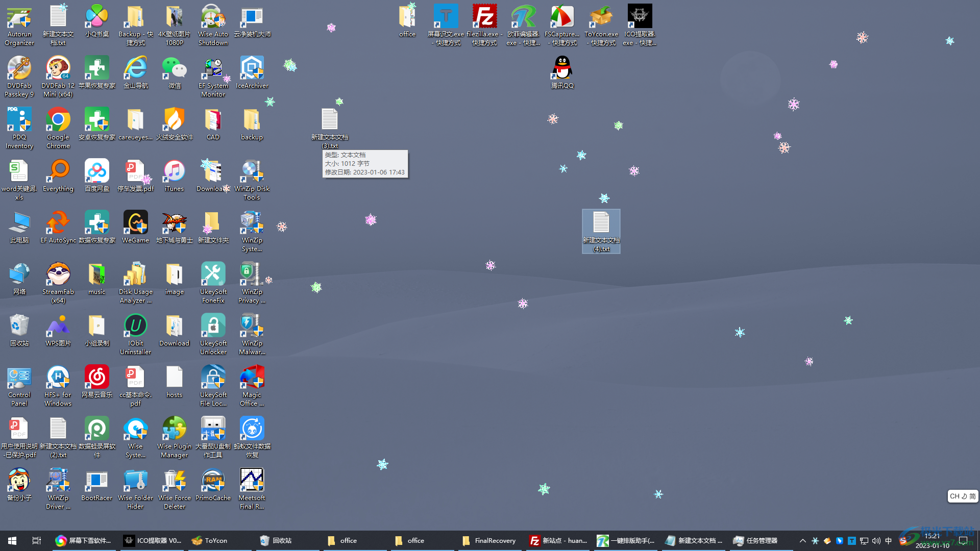Open Disk Usage Analyzer icon

point(135,283)
